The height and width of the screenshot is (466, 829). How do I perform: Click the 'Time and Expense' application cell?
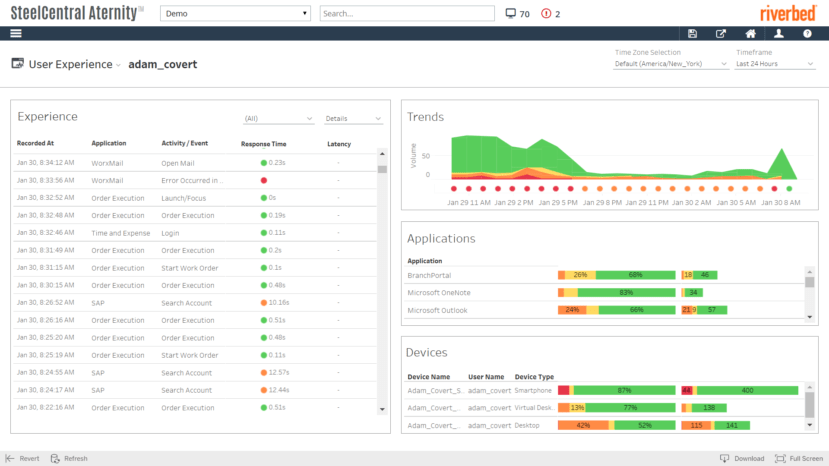tap(121, 233)
